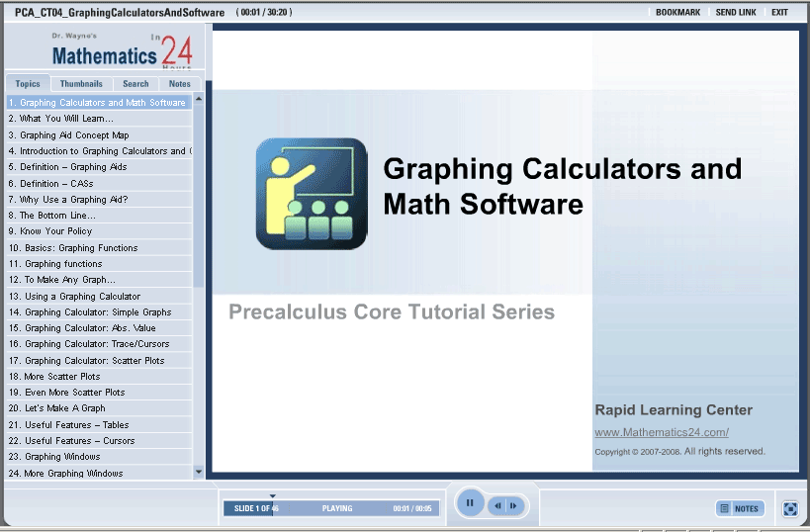Toggle fullscreen view icon

coord(790,508)
